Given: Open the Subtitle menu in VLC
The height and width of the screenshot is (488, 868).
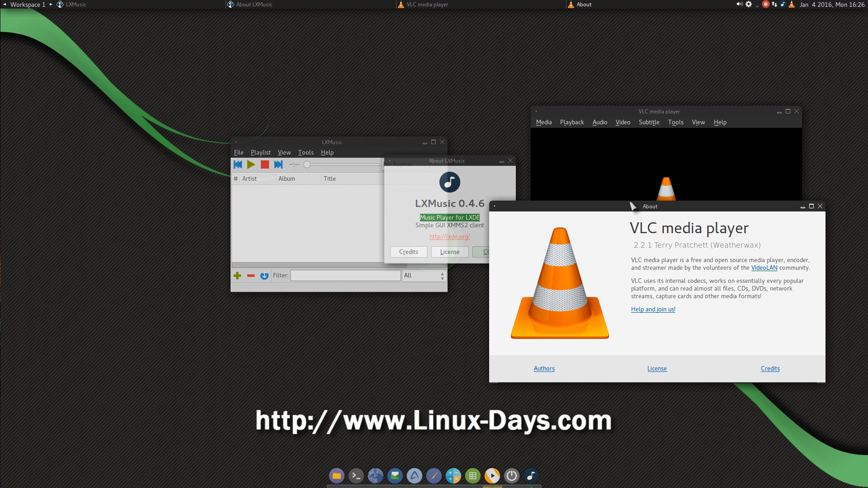Looking at the screenshot, I should (649, 122).
